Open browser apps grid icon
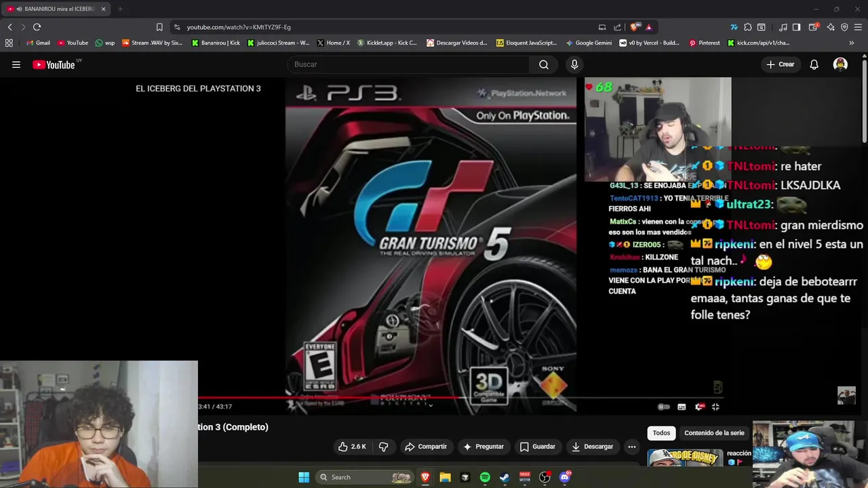This screenshot has height=488, width=868. (9, 43)
